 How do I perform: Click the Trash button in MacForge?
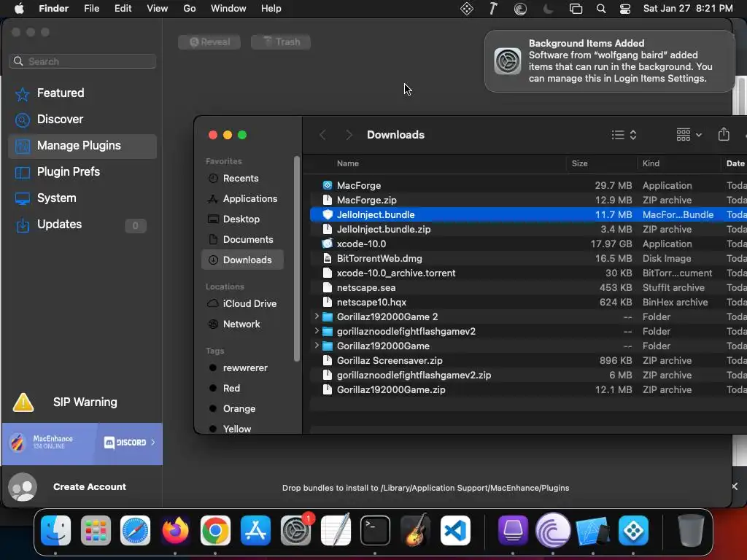click(x=281, y=42)
